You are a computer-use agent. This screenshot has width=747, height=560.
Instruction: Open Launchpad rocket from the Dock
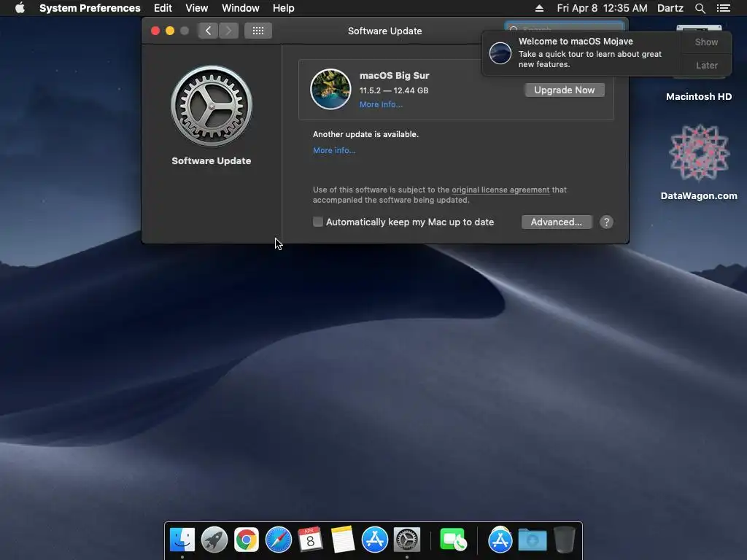click(x=214, y=540)
